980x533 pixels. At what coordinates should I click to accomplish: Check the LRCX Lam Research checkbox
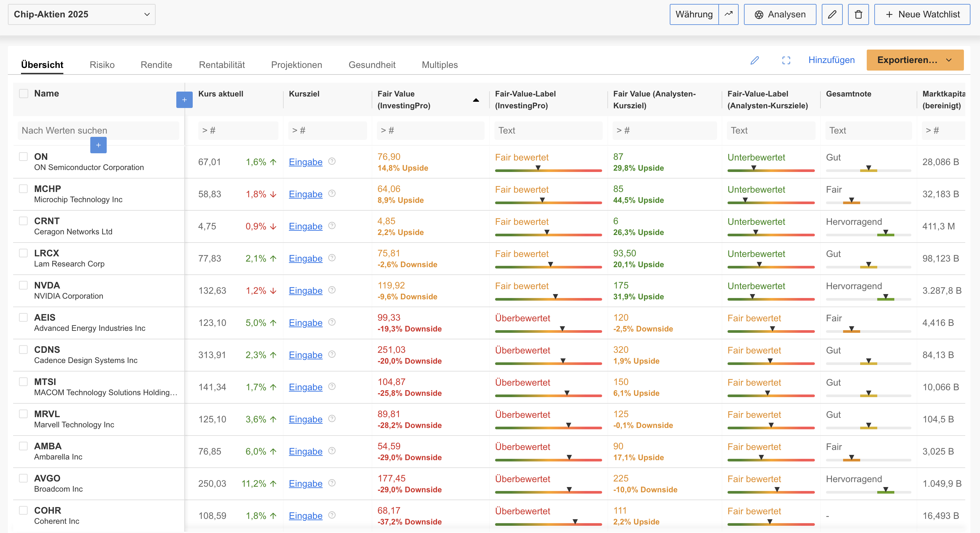pos(24,253)
